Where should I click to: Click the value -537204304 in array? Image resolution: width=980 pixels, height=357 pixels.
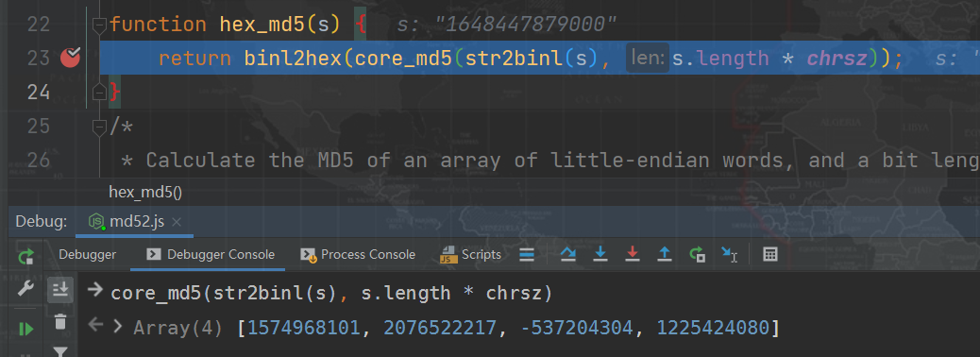[576, 328]
